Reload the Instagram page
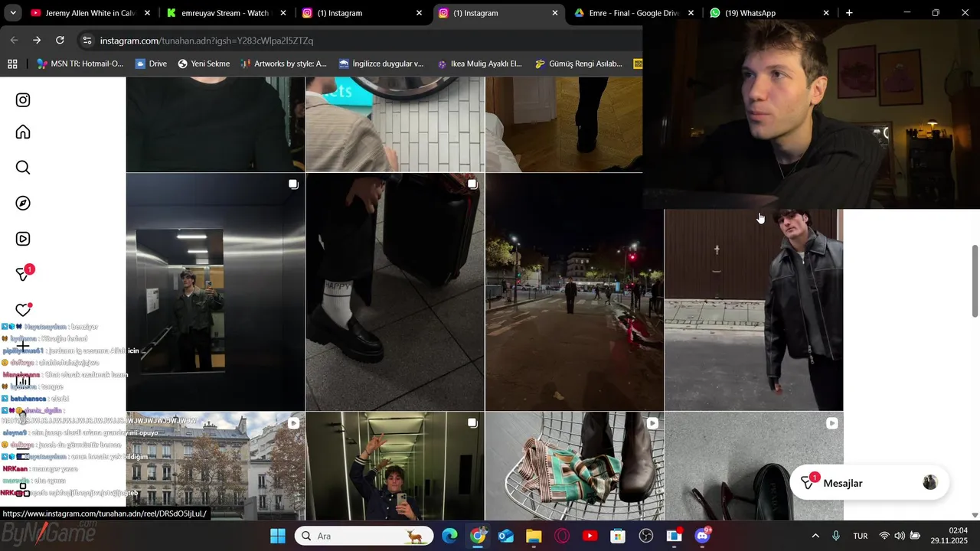This screenshot has height=551, width=980. (x=60, y=41)
